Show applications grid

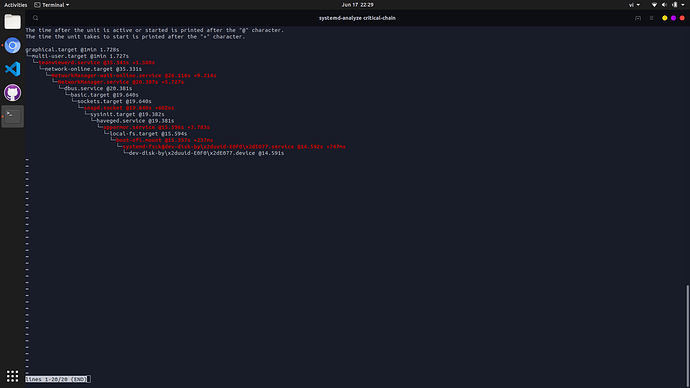12,376
